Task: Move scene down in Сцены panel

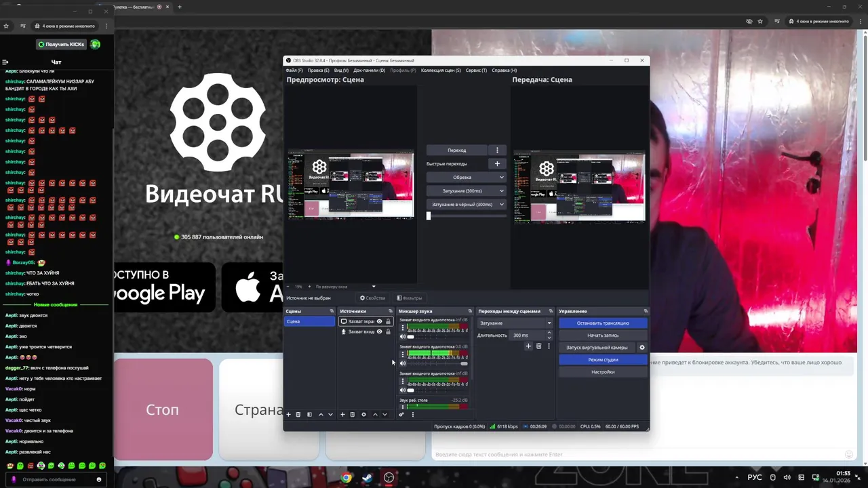Action: point(330,414)
